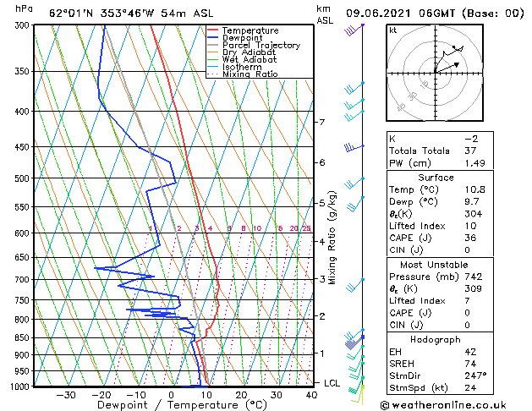The height and width of the screenshot is (411, 532).
Task: Click the 'Totals Totals' row label
Action: point(420,151)
